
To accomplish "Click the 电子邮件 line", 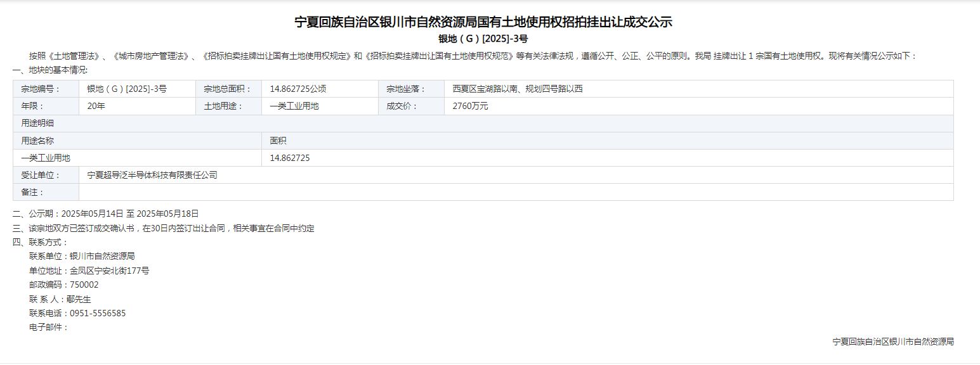I will [x=48, y=327].
